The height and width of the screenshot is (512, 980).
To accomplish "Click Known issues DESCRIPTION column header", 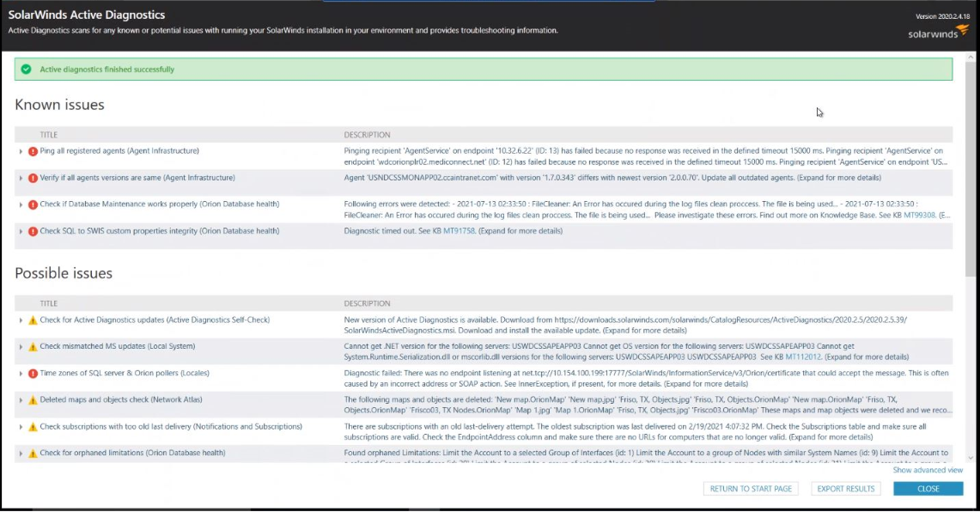I will click(x=367, y=135).
